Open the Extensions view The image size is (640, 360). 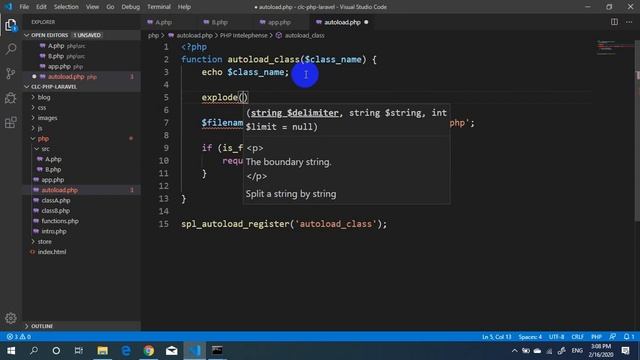coord(11,122)
